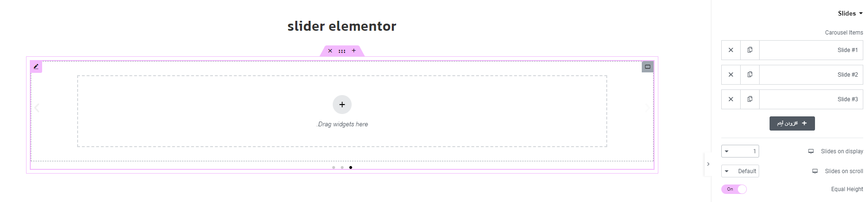Open the Slides on display dropdown

(740, 151)
